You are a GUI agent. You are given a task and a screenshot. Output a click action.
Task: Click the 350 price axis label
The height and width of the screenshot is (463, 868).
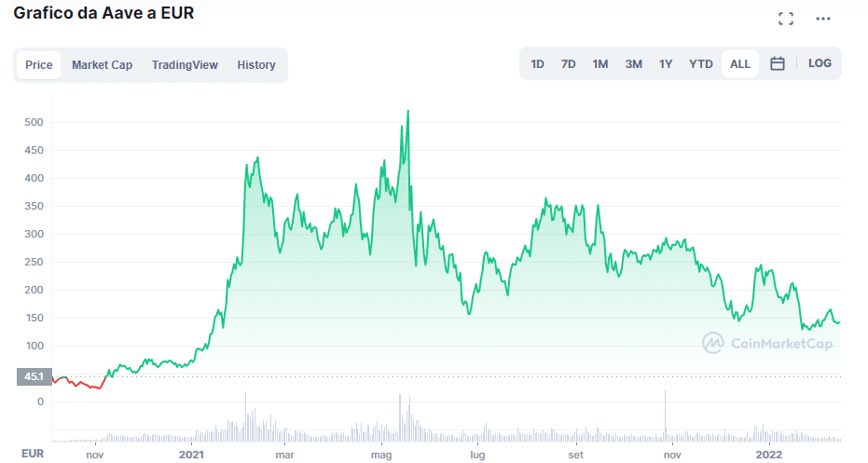[34, 206]
